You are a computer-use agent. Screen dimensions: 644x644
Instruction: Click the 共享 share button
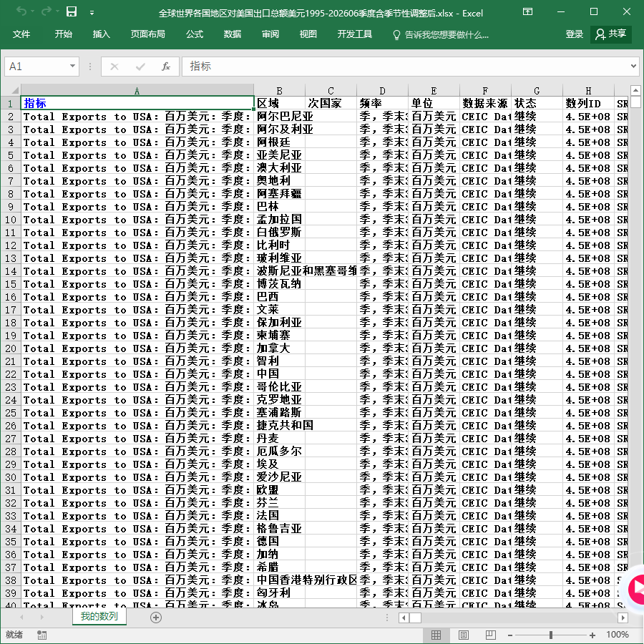611,34
